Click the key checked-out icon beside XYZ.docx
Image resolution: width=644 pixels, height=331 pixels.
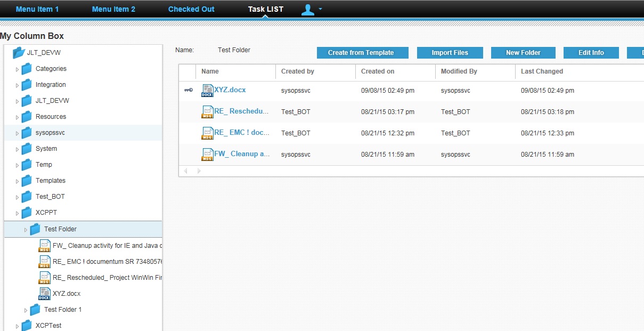(x=188, y=90)
